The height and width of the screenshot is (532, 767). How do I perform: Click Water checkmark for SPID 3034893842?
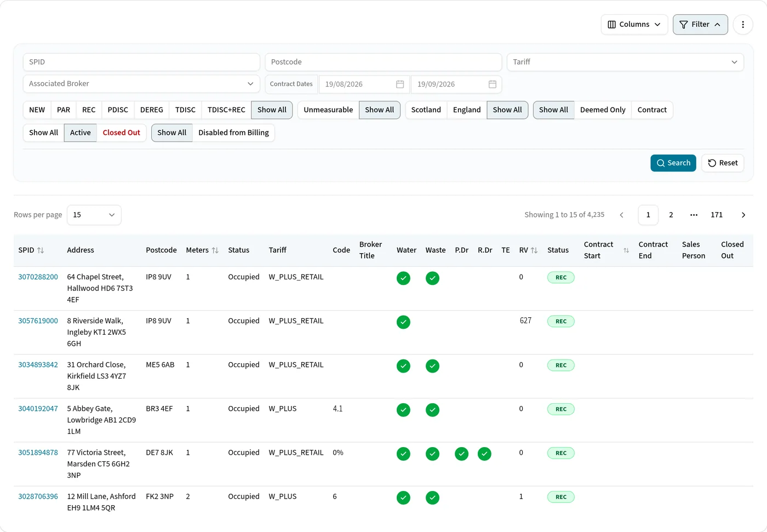(x=404, y=366)
